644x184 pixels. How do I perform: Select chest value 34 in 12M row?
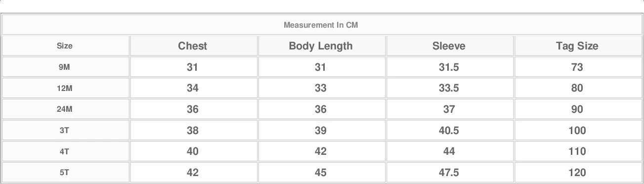pyautogui.click(x=193, y=89)
